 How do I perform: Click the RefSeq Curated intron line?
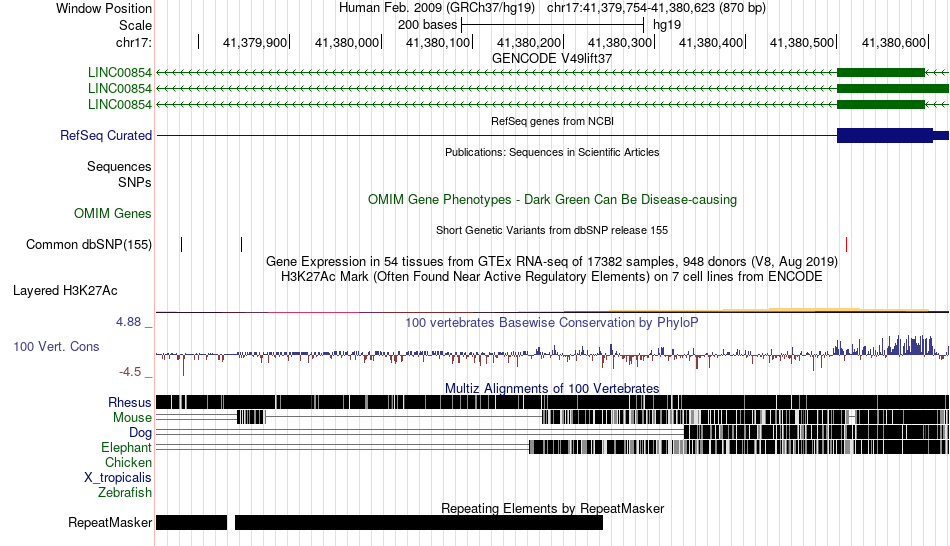(x=497, y=135)
